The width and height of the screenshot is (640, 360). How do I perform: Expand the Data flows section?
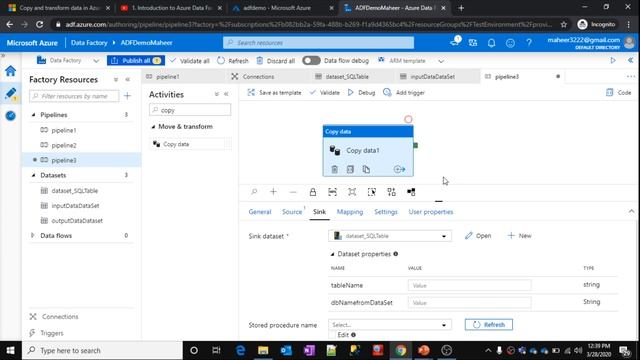33,236
